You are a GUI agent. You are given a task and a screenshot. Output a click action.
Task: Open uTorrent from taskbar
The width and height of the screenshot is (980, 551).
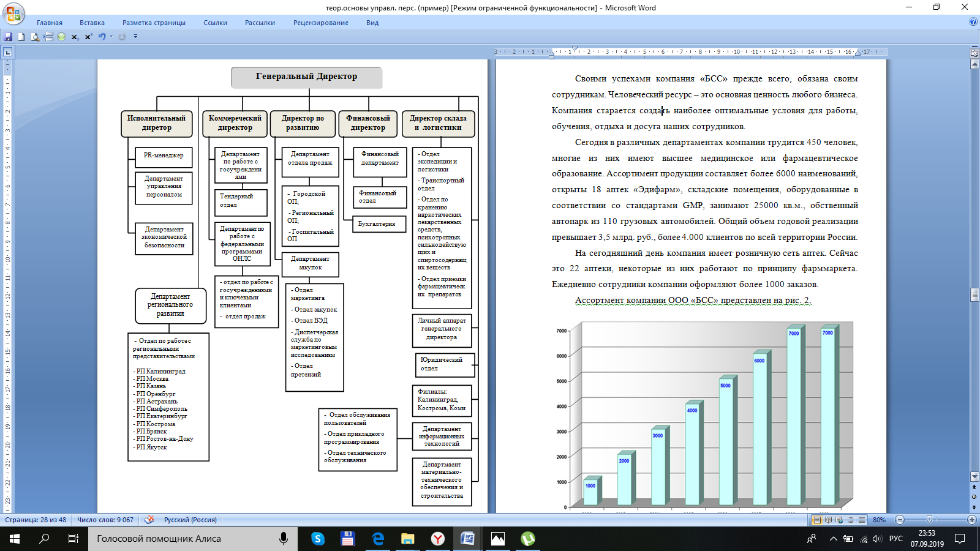pos(528,539)
